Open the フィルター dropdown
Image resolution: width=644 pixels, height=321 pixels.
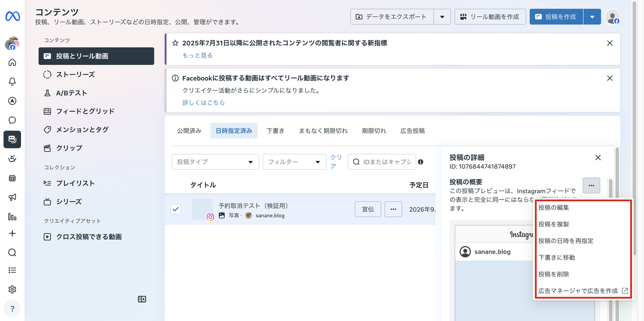coord(295,162)
